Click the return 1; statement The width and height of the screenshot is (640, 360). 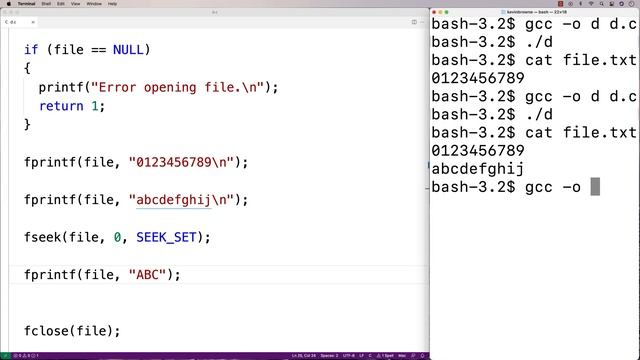click(72, 106)
